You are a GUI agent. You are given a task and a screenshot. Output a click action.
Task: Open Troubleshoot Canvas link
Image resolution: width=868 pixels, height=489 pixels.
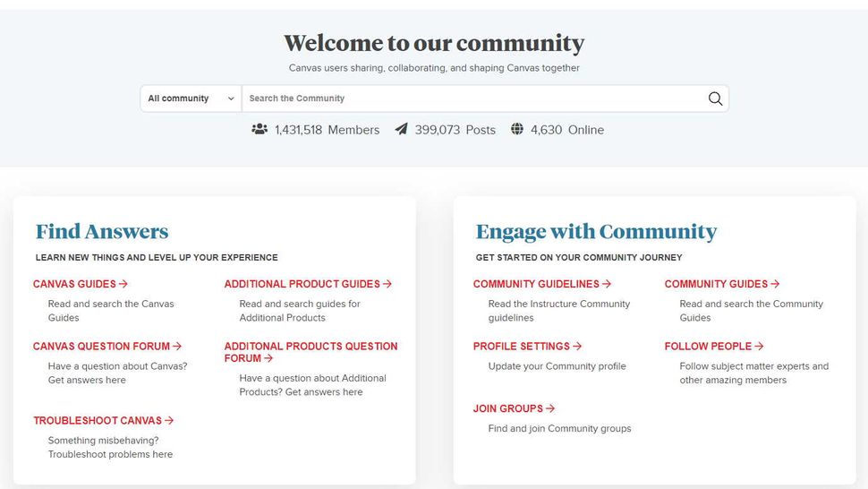(x=104, y=420)
